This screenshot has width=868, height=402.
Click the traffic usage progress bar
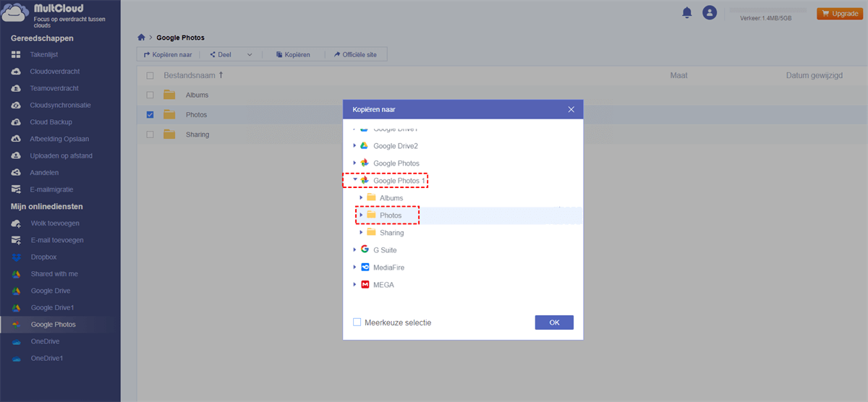point(767,10)
